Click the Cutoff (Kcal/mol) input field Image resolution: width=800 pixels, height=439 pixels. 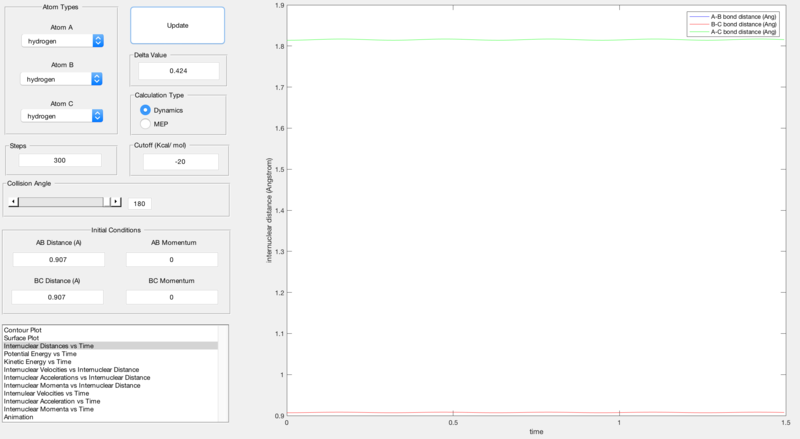click(x=181, y=161)
